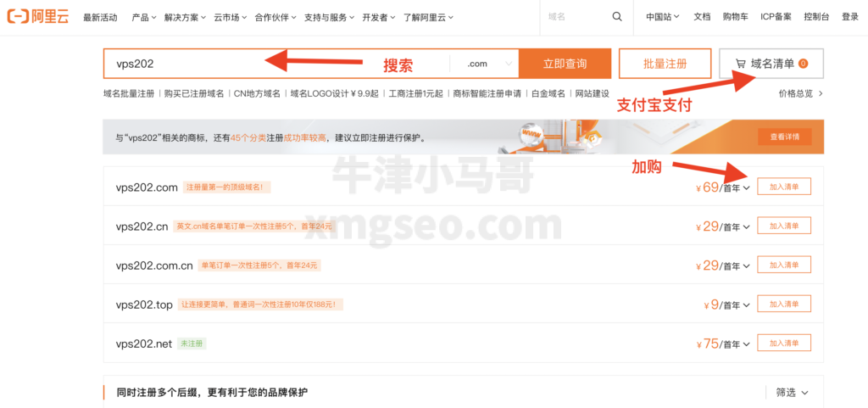Open 文档 in the header
This screenshot has height=408, width=868.
tap(702, 17)
